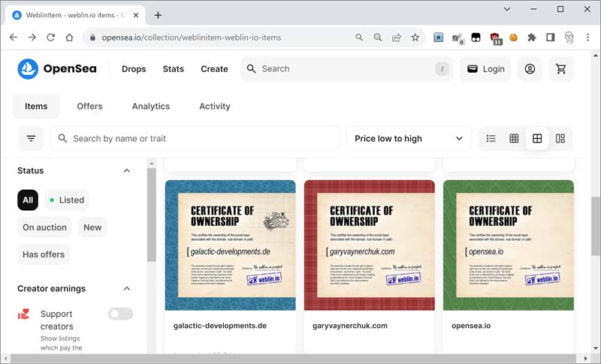Click the browser address bar URL
This screenshot has width=601, height=364.
192,38
